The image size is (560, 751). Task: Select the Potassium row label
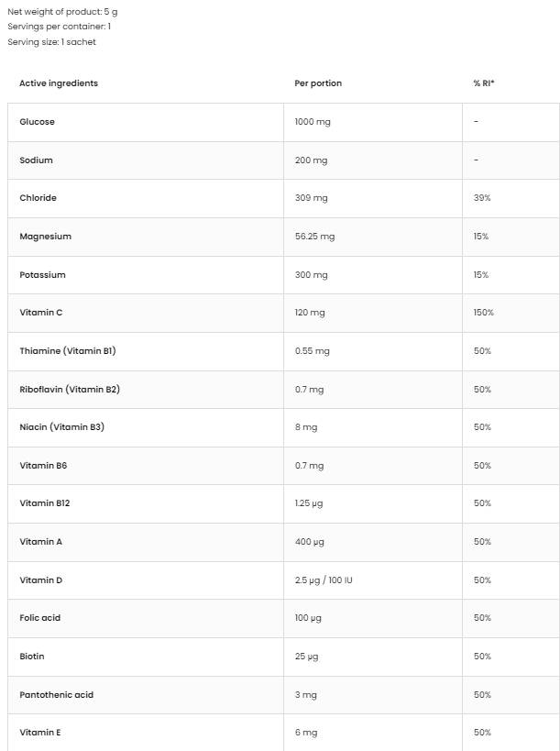[42, 275]
